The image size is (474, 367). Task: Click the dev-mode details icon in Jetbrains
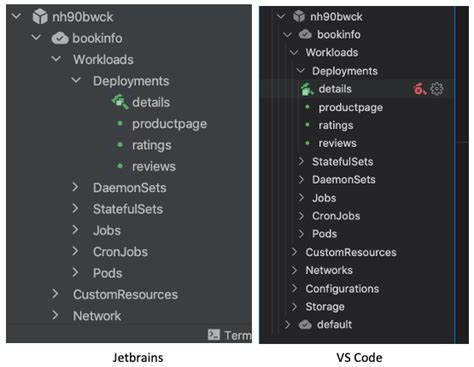(120, 102)
